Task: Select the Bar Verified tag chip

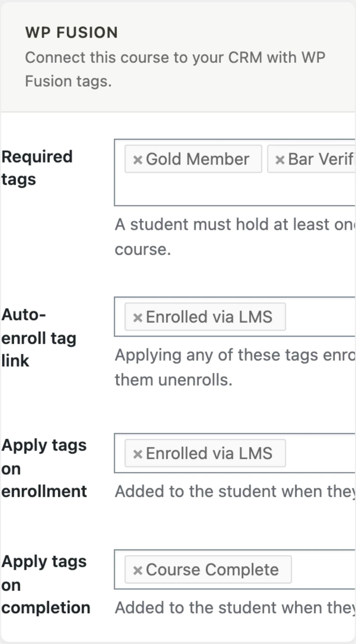Action: [x=311, y=159]
